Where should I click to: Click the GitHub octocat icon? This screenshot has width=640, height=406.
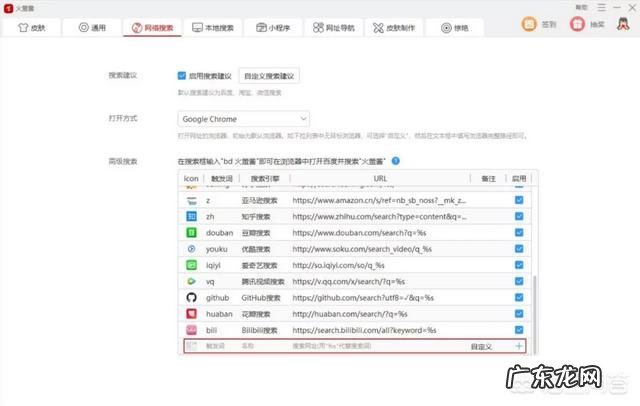point(191,297)
